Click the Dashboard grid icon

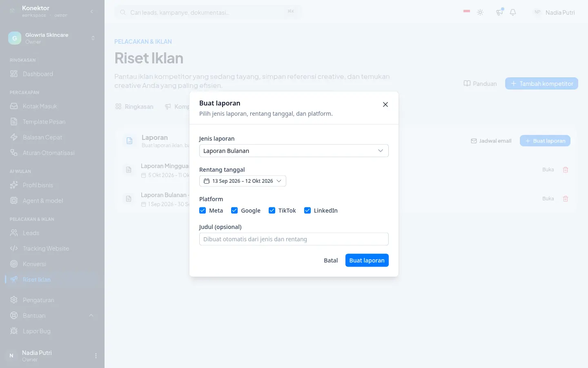point(14,74)
